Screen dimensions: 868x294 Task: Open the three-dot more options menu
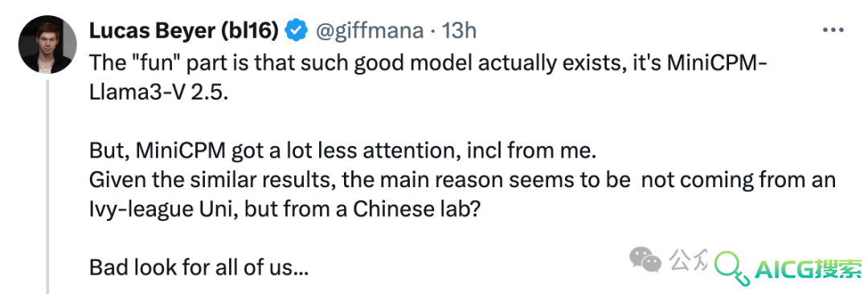point(833,31)
